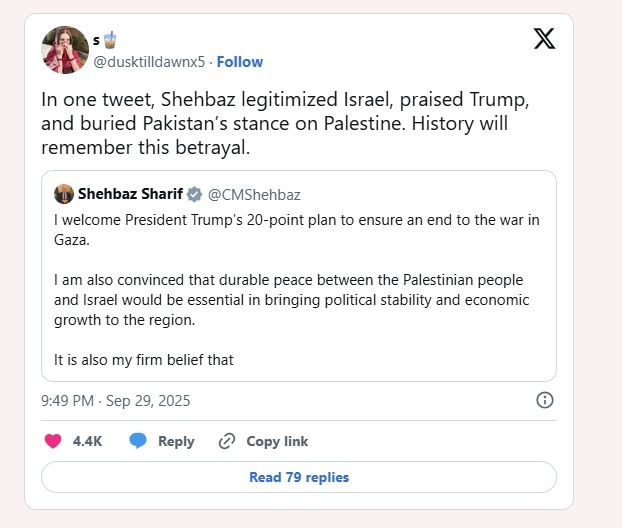Click the 4.4K likes count
The width and height of the screenshot is (622, 528).
click(88, 441)
